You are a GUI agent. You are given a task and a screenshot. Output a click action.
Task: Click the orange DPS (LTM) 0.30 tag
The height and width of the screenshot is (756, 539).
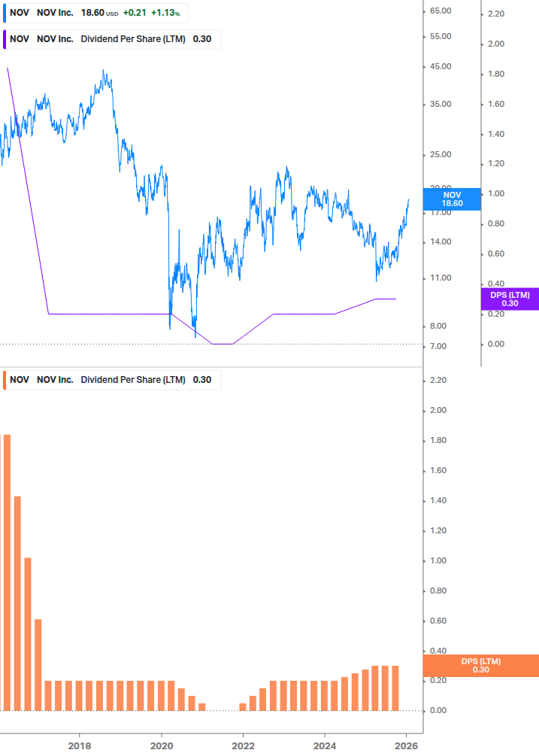coord(480,666)
